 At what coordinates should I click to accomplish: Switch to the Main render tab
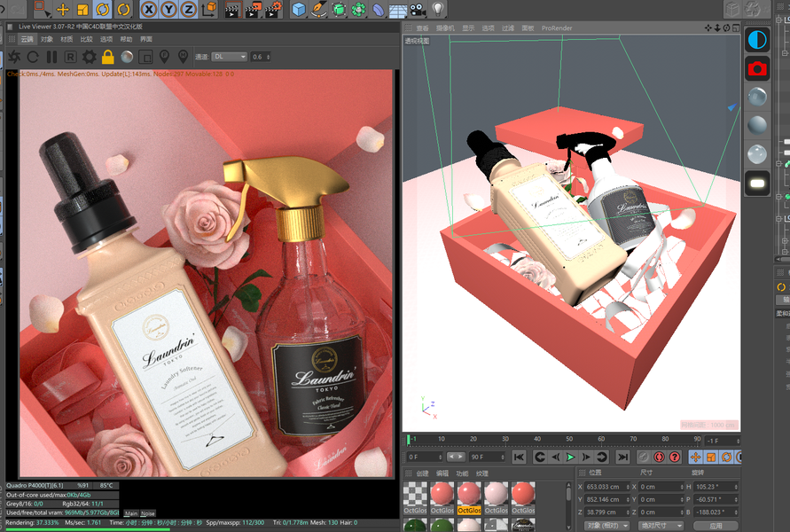[131, 513]
